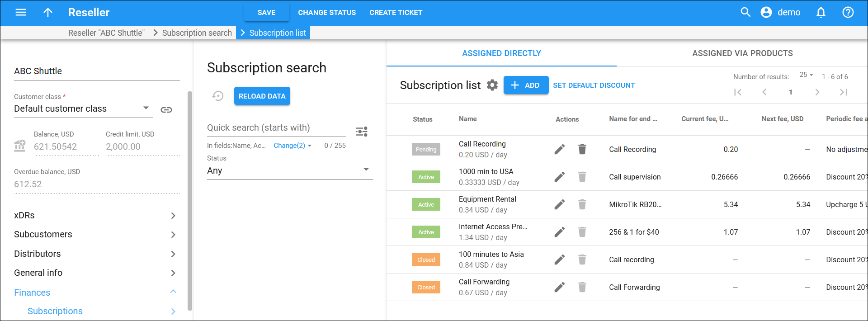The height and width of the screenshot is (321, 868).
Task: Click Set Default Discount link
Action: pos(594,85)
